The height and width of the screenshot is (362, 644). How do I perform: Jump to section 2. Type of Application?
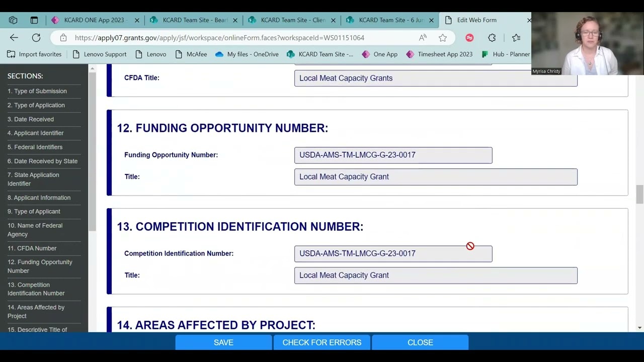pos(36,105)
